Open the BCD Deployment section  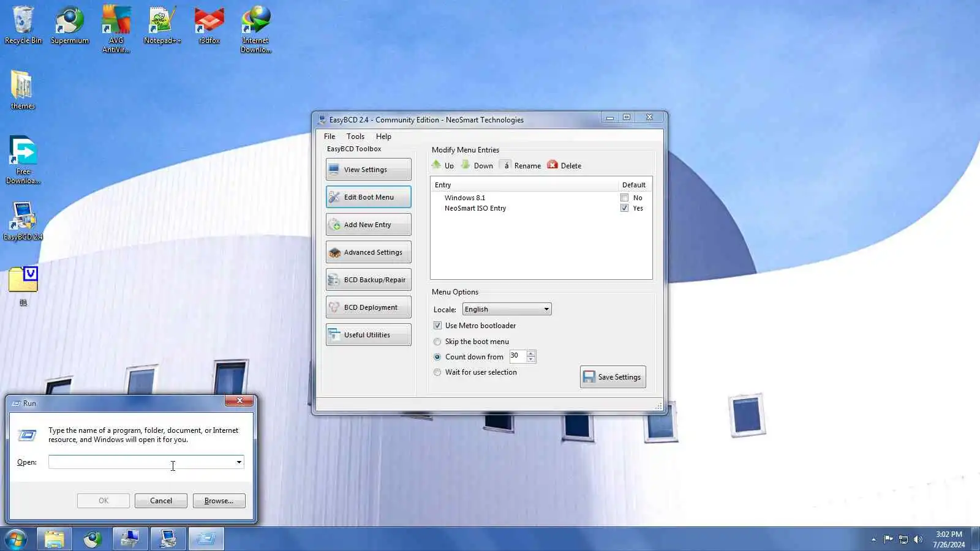point(369,307)
